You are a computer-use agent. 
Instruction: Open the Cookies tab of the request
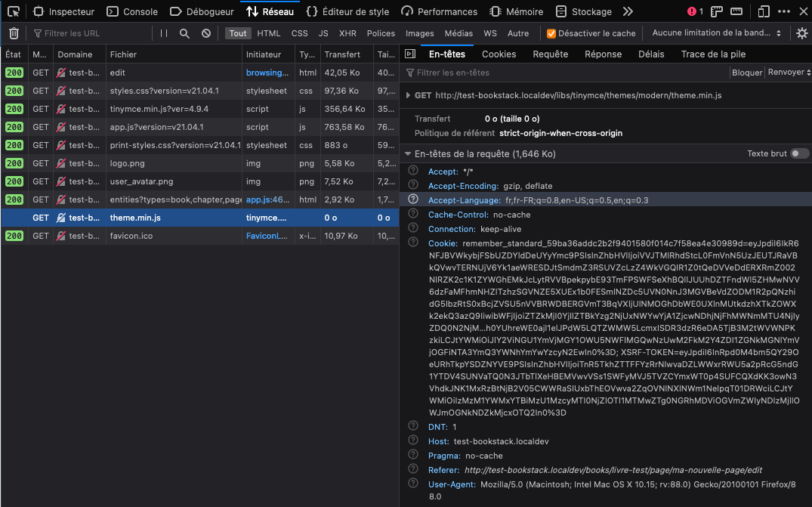[499, 54]
